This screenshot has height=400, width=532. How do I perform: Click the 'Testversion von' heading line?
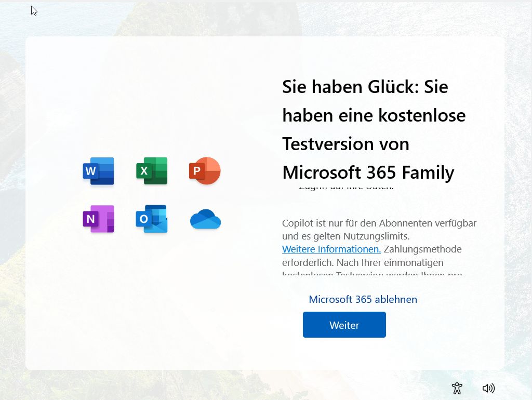[345, 143]
